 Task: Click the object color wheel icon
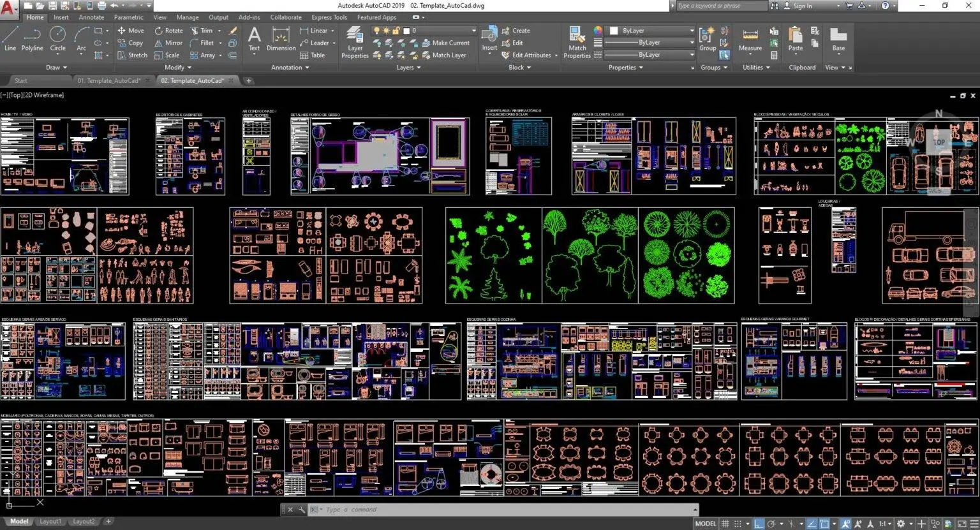click(x=598, y=31)
